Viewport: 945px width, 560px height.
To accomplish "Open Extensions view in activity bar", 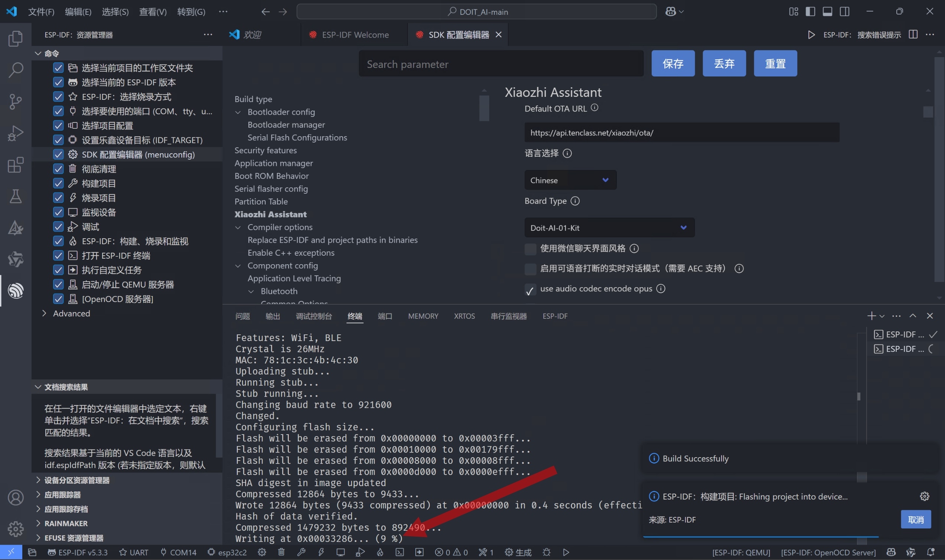I will point(16,165).
